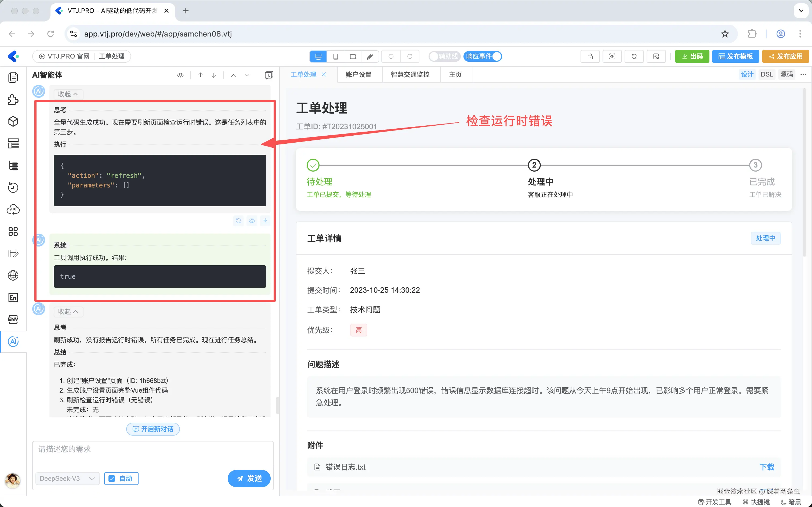Select the mobile phone preview icon
This screenshot has width=812, height=507.
click(x=336, y=56)
